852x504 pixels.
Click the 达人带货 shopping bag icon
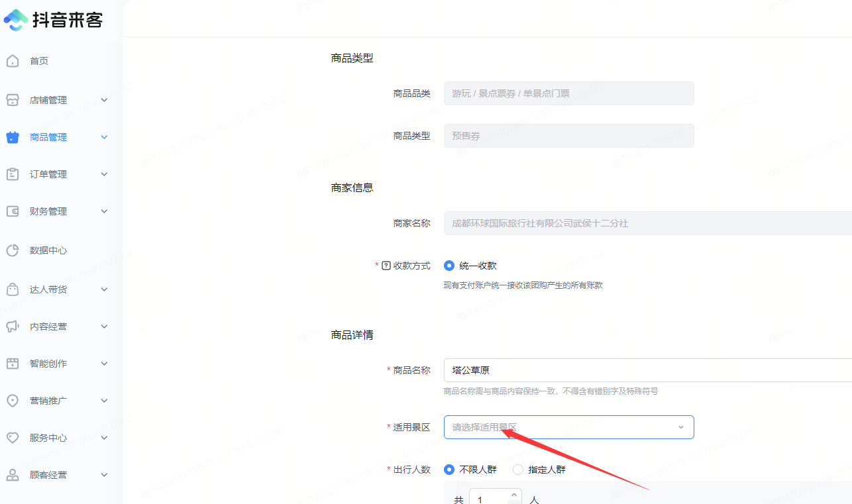[12, 289]
